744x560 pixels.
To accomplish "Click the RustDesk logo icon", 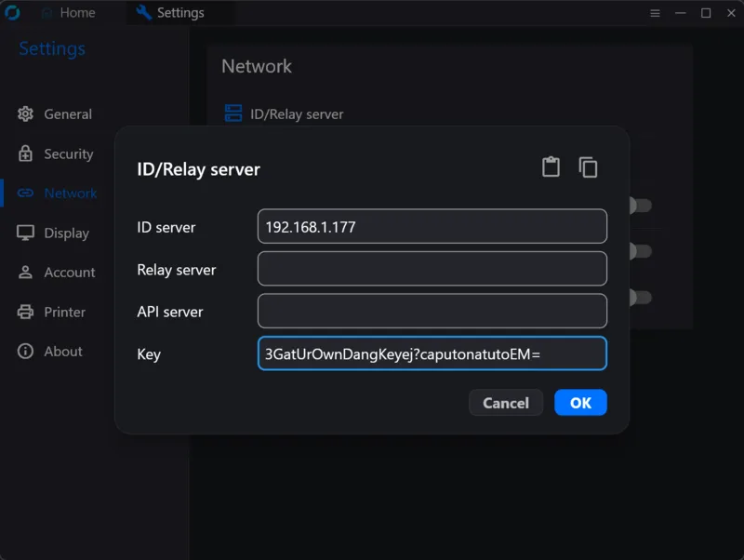I will 12,13.
